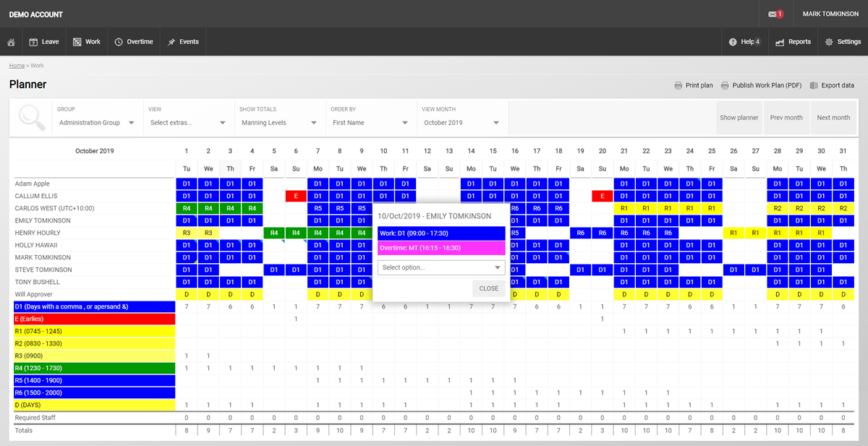Click the home icon in navigation bar

[11, 42]
